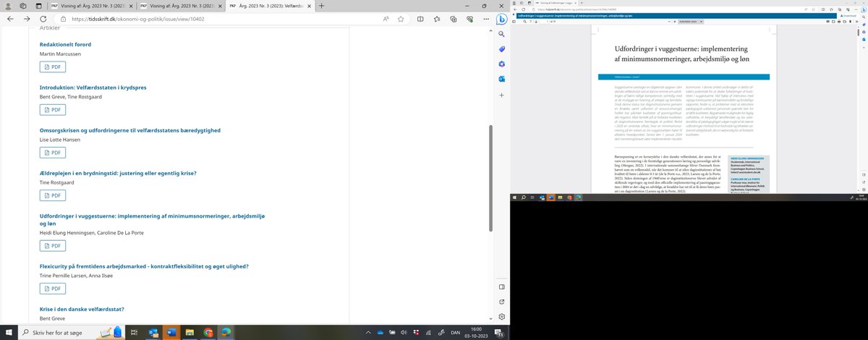Download the PDF in right window
Viewport: 868px width, 340px height.
coord(848,14)
